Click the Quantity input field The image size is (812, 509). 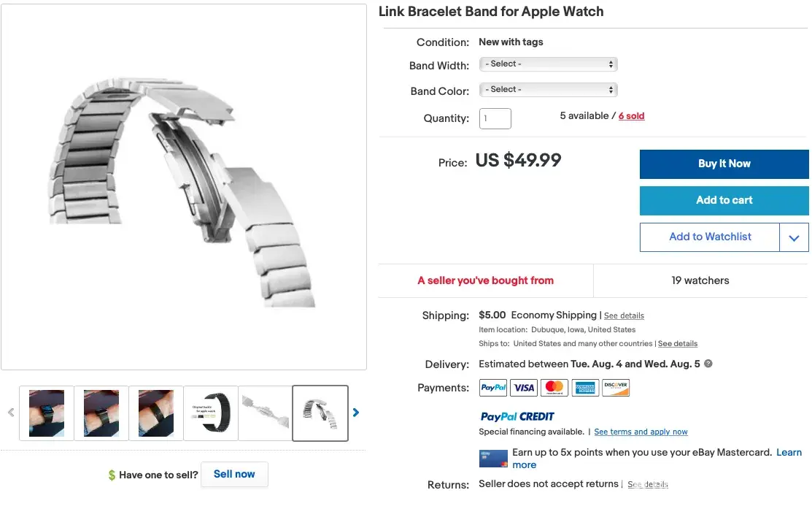point(495,118)
